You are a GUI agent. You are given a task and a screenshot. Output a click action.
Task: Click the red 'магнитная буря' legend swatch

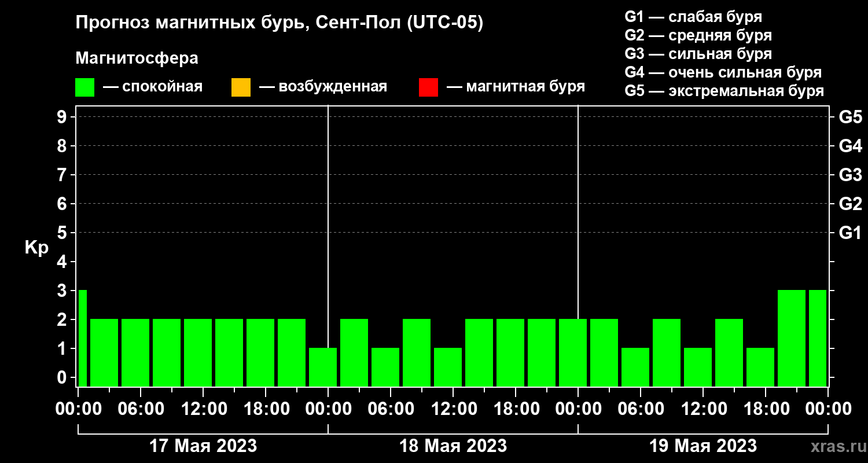tap(428, 87)
